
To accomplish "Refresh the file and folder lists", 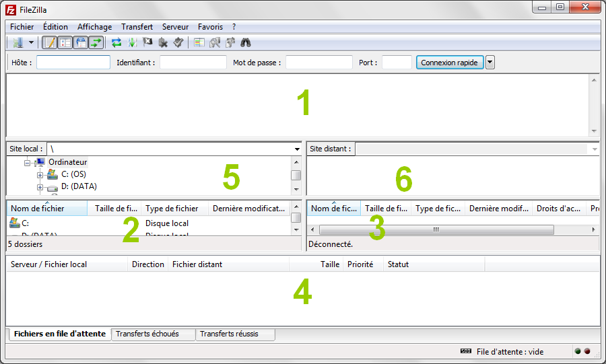I will tap(116, 42).
